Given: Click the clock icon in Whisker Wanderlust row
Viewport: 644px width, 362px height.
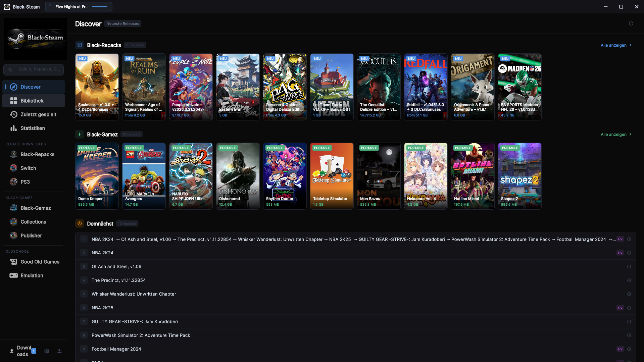Looking at the screenshot, I should pyautogui.click(x=629, y=294).
